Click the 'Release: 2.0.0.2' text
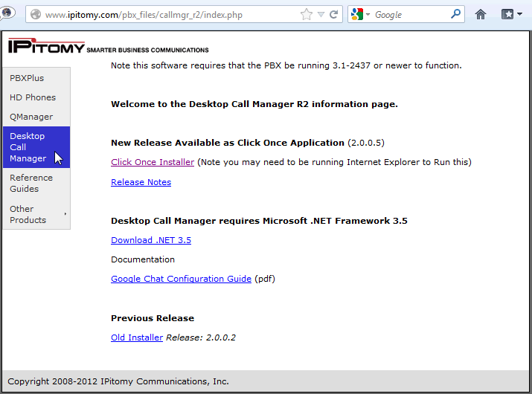 point(200,338)
